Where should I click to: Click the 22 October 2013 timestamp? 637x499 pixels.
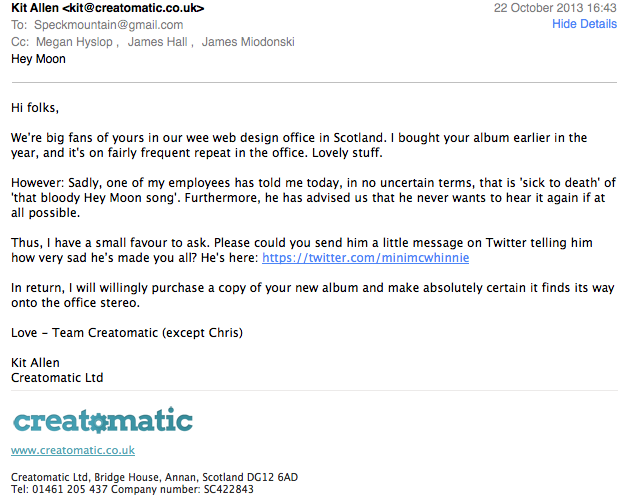coord(569,8)
